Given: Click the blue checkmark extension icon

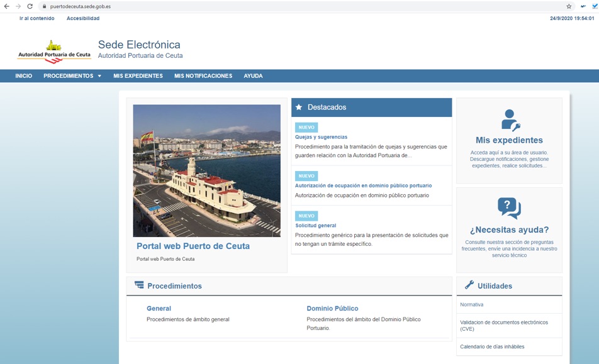Looking at the screenshot, I should 595,6.
